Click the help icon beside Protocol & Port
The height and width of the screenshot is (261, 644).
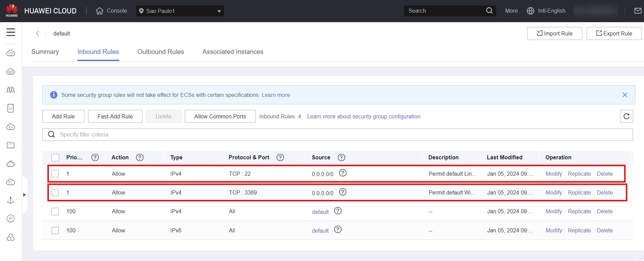coord(280,157)
